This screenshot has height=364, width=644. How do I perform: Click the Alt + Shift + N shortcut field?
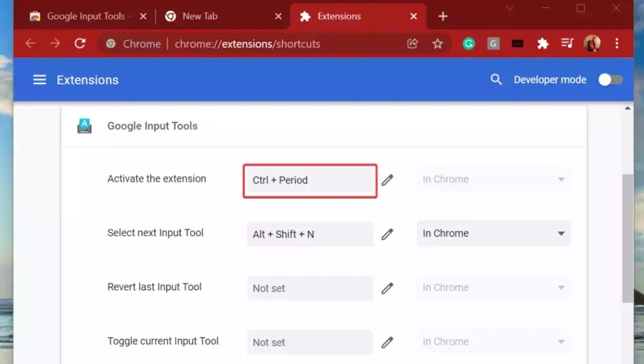tap(310, 234)
